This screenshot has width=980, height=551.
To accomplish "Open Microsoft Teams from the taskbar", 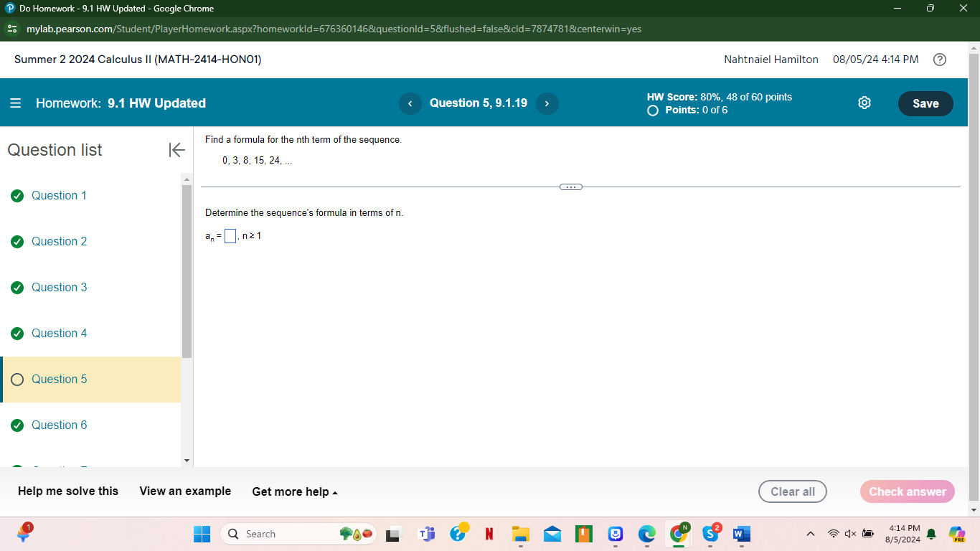I will click(425, 534).
